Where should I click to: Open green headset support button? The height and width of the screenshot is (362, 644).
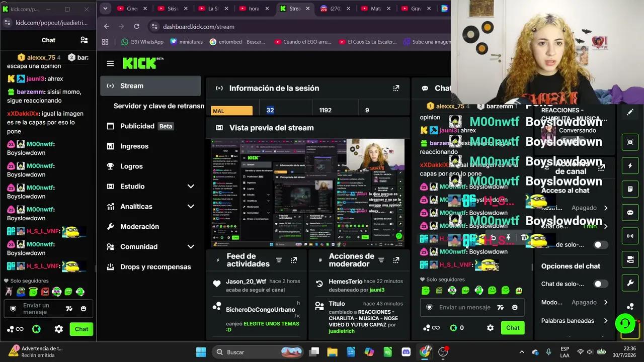pos(625,323)
